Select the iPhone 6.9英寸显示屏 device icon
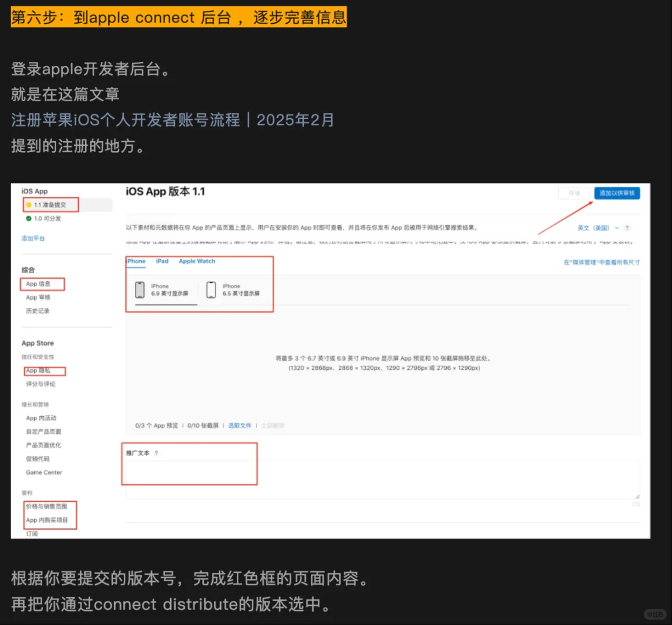Screen dimensions: 672x625 point(141,289)
